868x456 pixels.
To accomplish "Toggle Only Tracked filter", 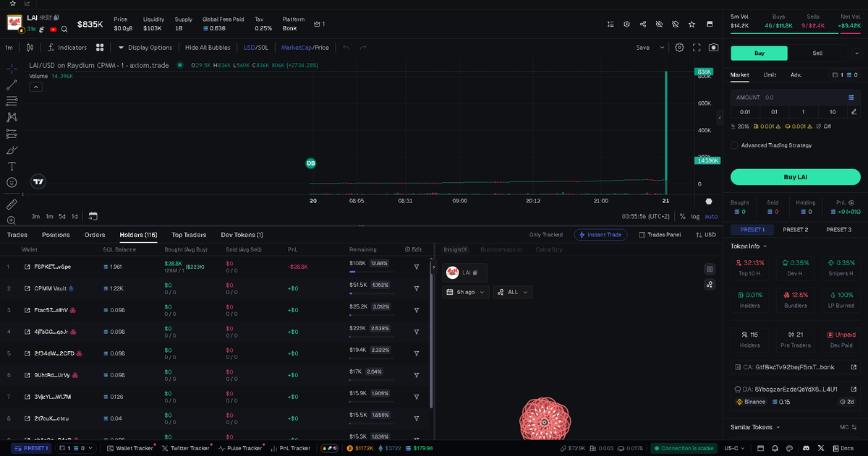I will tap(545, 235).
